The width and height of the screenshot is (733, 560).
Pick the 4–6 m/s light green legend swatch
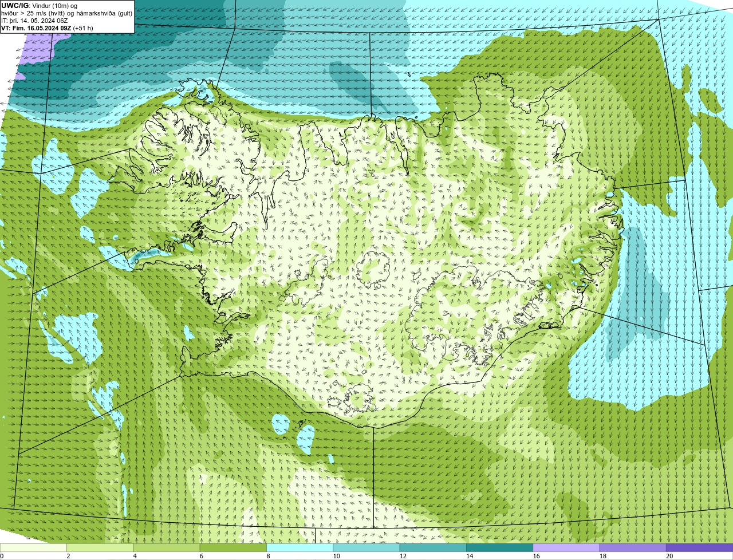click(x=167, y=547)
